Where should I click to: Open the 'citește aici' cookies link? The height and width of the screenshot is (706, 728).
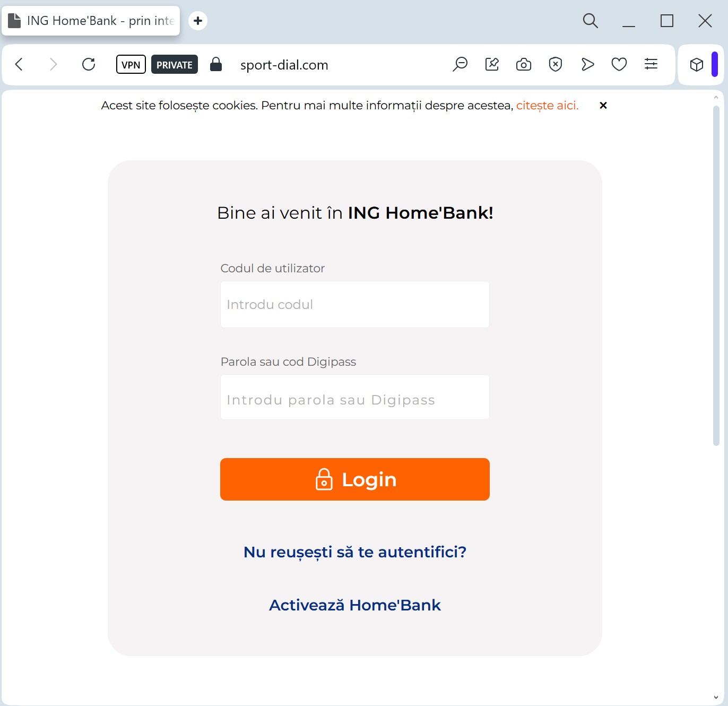pos(547,106)
